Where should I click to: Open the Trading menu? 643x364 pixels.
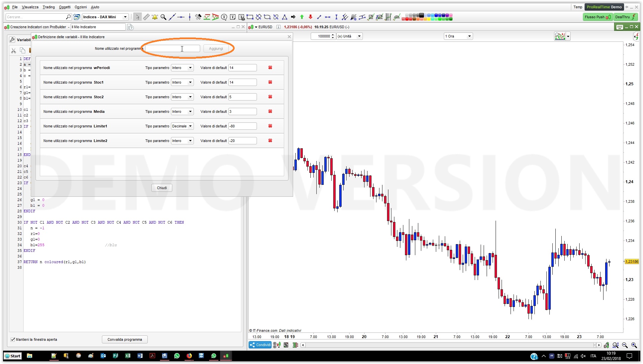click(x=48, y=7)
